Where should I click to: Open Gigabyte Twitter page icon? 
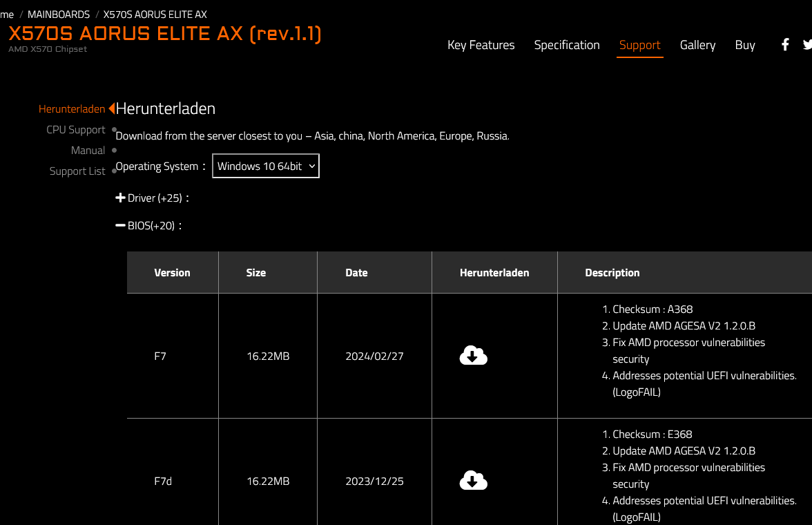[x=807, y=45]
